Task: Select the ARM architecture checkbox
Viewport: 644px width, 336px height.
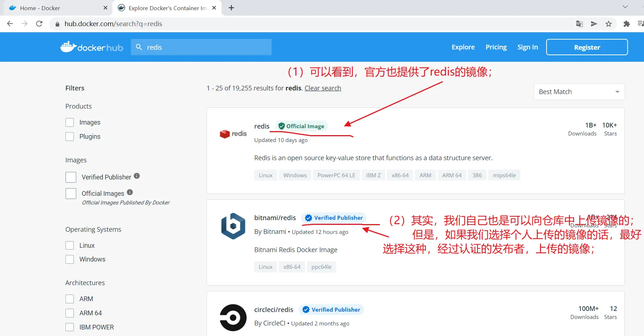Action: pyautogui.click(x=70, y=299)
